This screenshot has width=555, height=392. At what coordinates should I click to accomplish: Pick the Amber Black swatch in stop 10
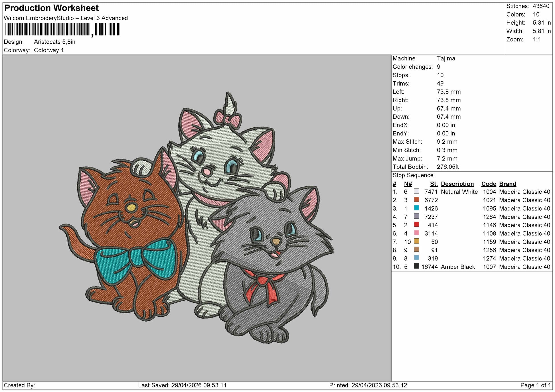(417, 266)
